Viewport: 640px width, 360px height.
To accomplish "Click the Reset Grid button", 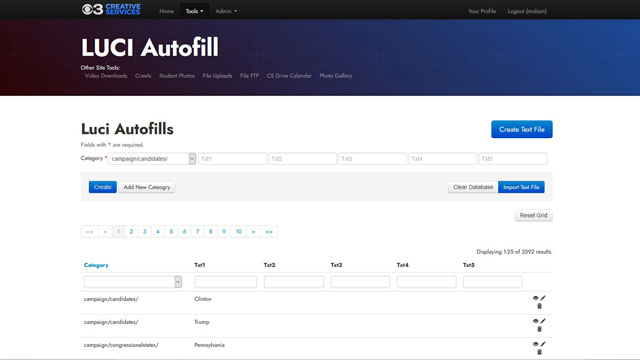I will 533,215.
